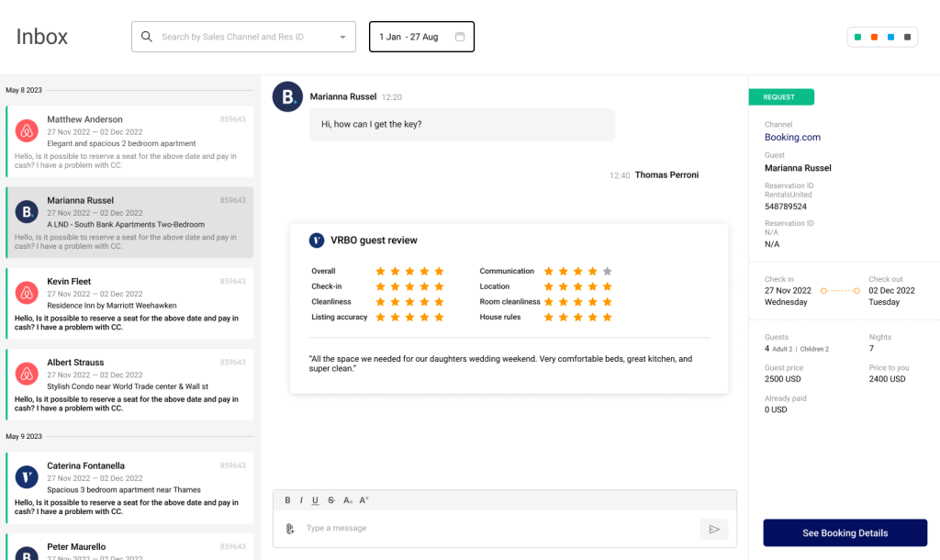Click the Price to you 2400 USD
The height and width of the screenshot is (560, 940).
[888, 379]
